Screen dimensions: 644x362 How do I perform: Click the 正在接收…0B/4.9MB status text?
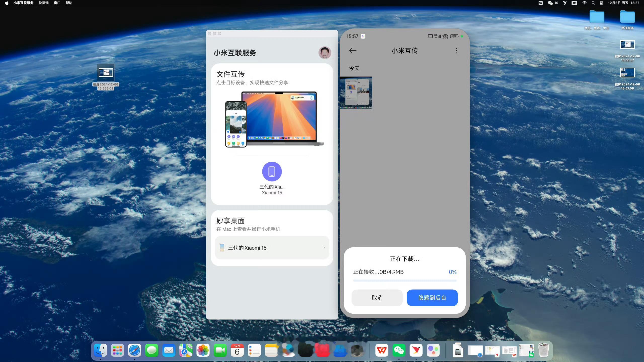click(378, 272)
